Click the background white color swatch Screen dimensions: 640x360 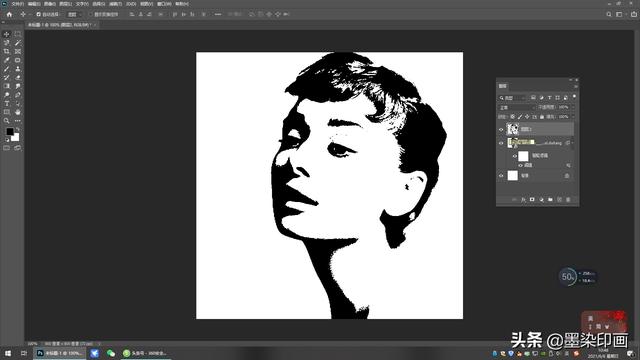(x=15, y=138)
